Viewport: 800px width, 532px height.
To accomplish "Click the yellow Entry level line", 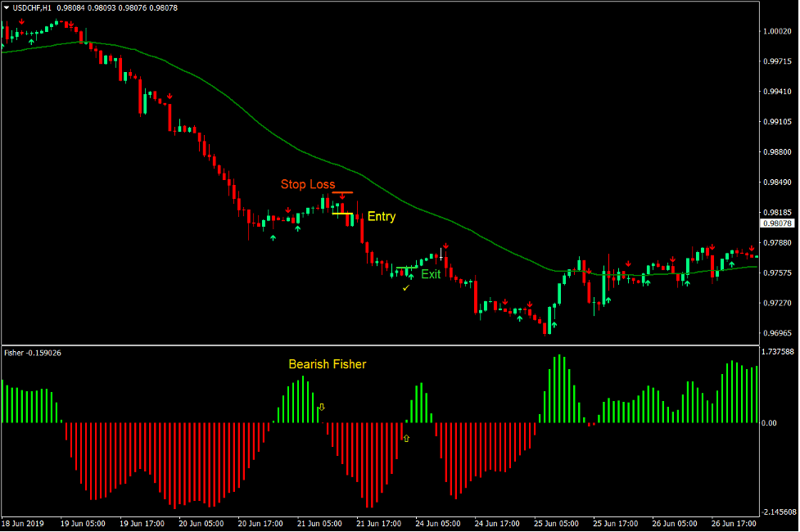I will coord(343,213).
